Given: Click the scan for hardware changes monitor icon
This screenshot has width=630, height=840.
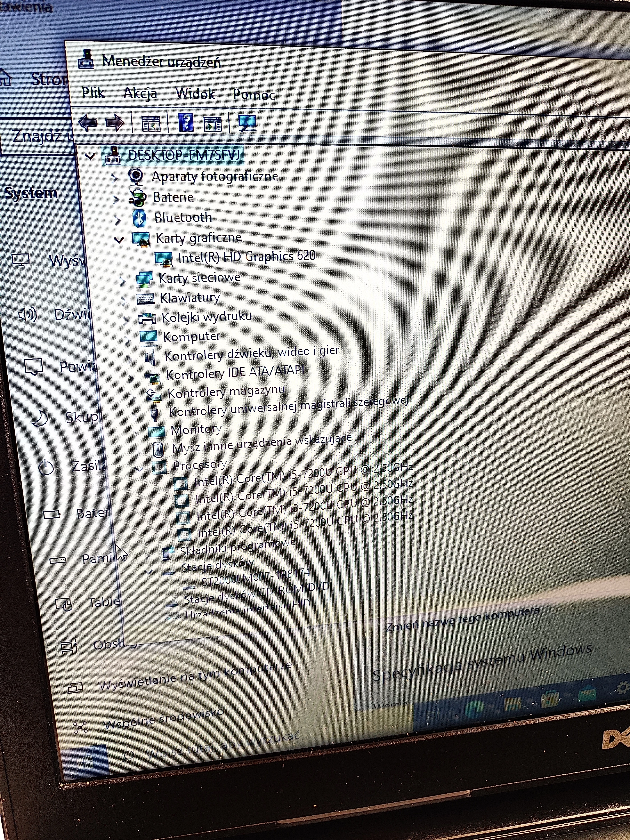Looking at the screenshot, I should 247,123.
